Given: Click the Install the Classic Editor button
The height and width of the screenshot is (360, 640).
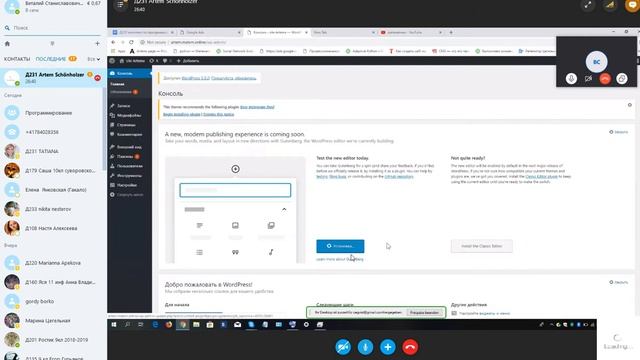Looking at the screenshot, I should (x=482, y=246).
